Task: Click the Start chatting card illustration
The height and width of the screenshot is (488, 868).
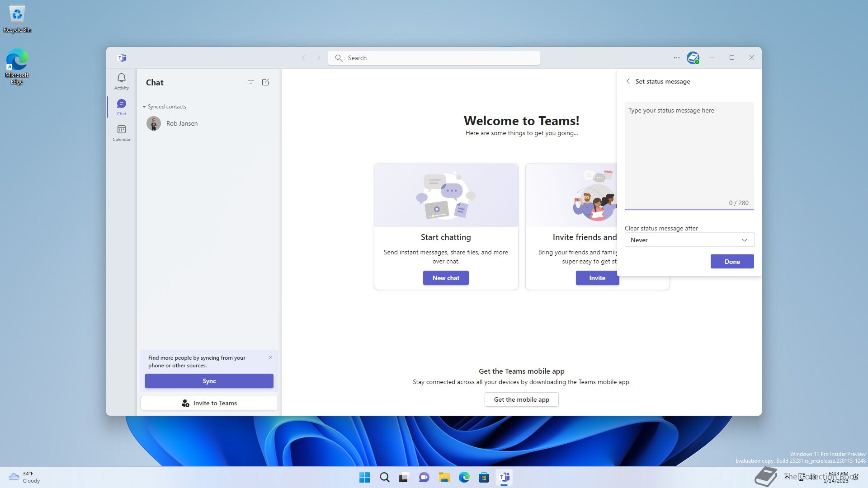Action: (446, 195)
